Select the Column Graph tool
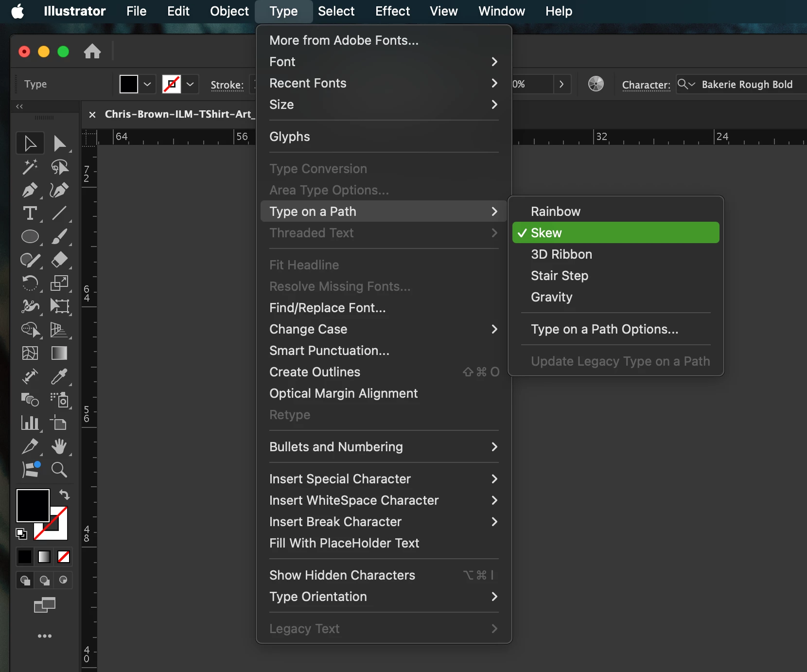 tap(30, 423)
